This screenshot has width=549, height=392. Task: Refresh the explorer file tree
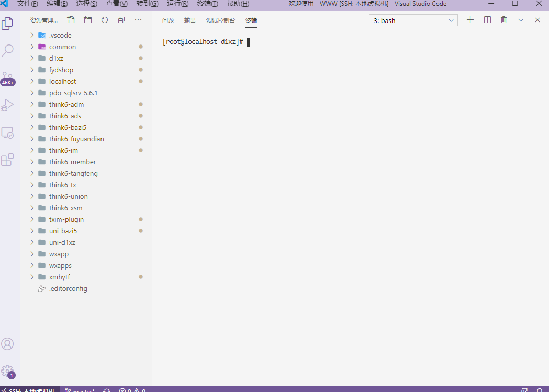(x=104, y=20)
